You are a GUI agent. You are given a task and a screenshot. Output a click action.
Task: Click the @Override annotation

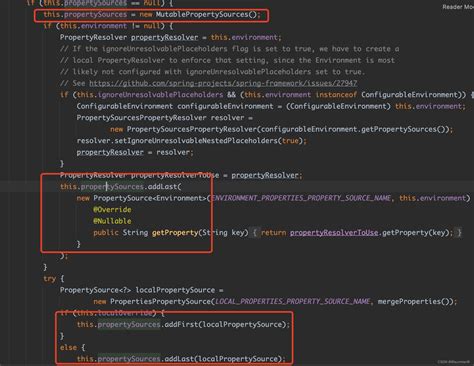pyautogui.click(x=112, y=210)
